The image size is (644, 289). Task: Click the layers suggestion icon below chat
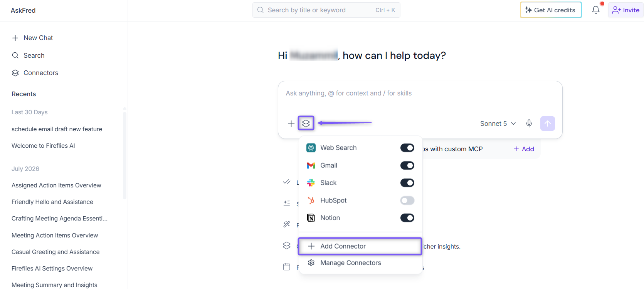(286, 246)
